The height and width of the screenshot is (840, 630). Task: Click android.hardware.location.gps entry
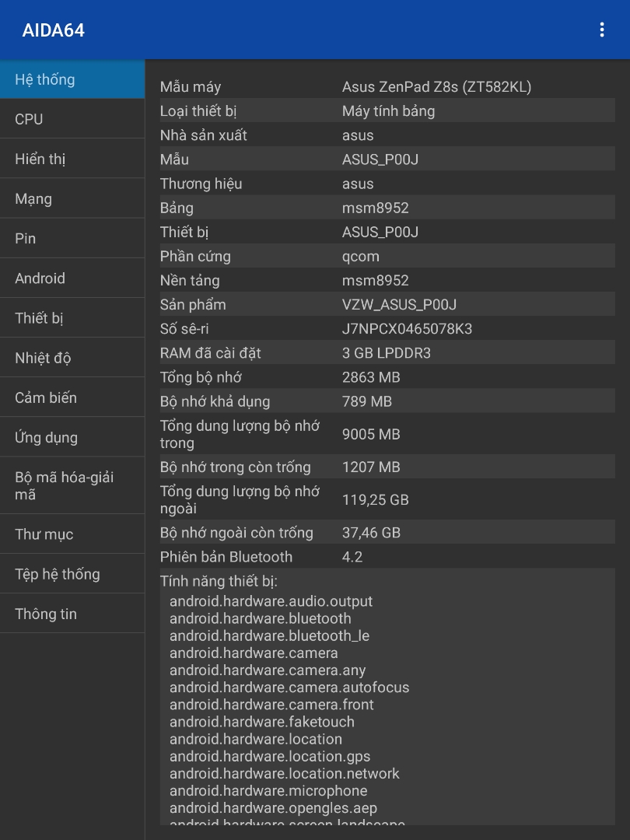(270, 756)
